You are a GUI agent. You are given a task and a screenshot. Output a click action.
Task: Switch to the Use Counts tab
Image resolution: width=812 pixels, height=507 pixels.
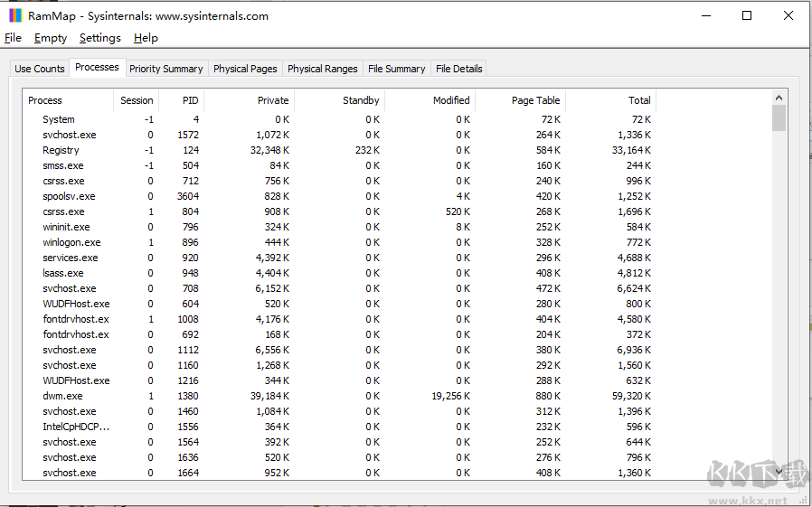point(40,69)
